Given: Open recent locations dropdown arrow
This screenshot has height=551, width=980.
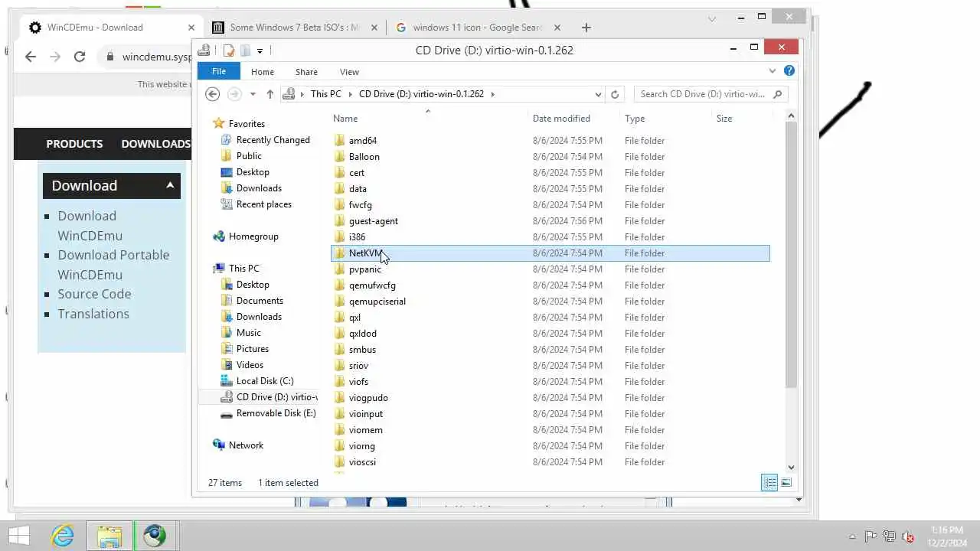Looking at the screenshot, I should tap(253, 94).
